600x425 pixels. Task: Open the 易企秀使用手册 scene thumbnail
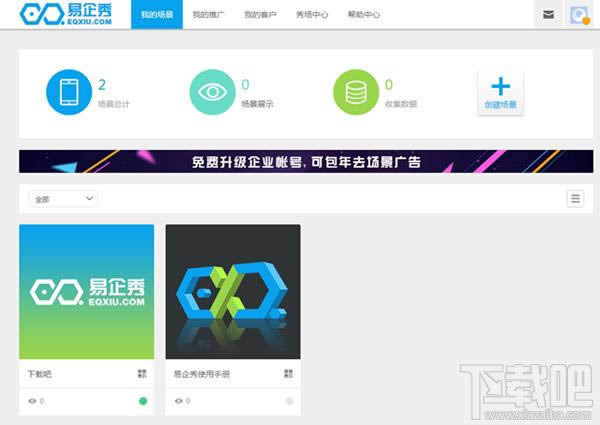coord(233,291)
